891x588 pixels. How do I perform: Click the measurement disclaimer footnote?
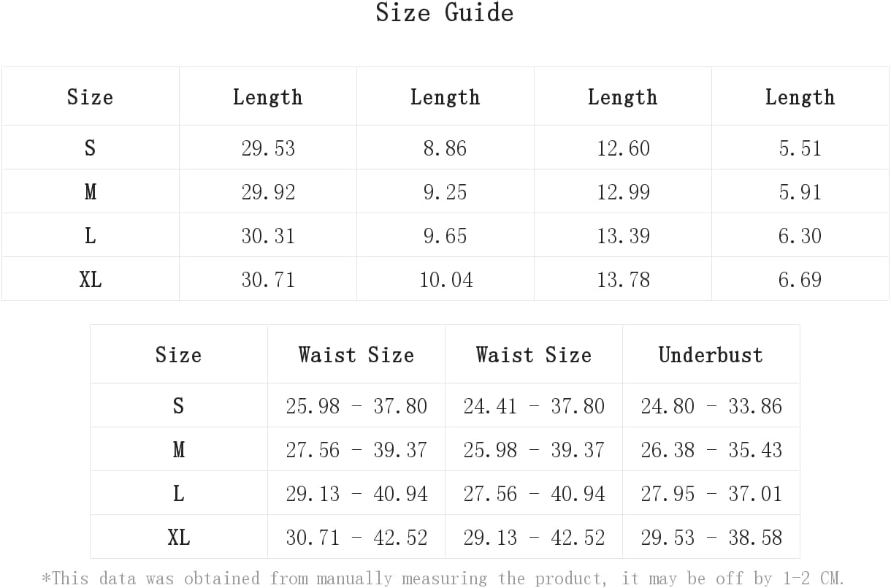[x=443, y=579]
